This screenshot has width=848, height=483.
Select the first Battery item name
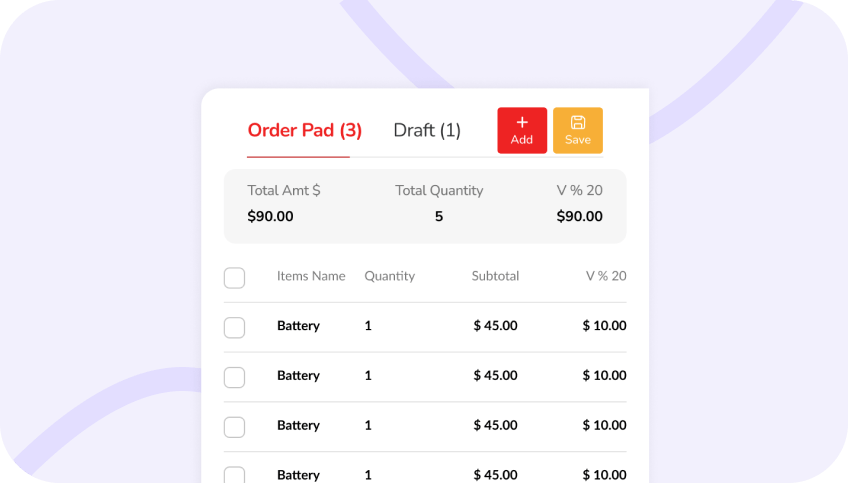(x=298, y=326)
